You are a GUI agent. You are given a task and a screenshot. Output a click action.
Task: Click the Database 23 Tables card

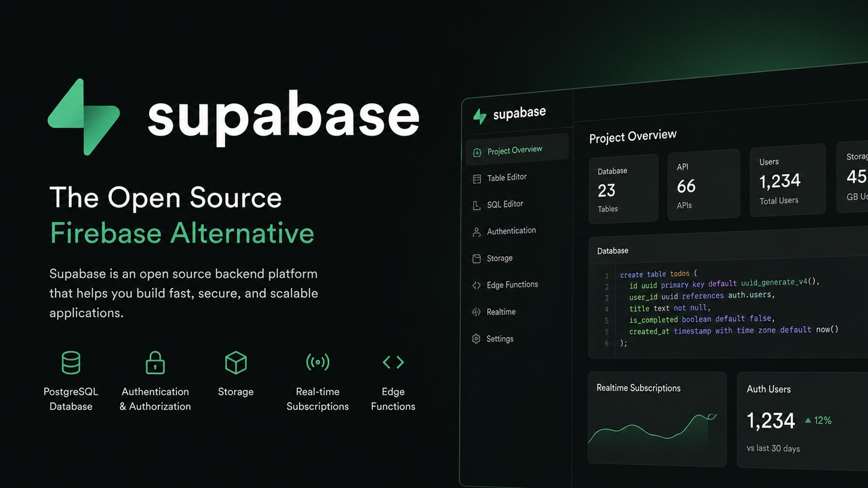coord(623,189)
